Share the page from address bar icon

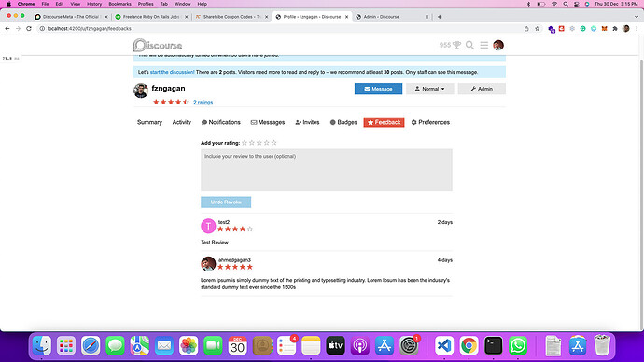point(526,29)
